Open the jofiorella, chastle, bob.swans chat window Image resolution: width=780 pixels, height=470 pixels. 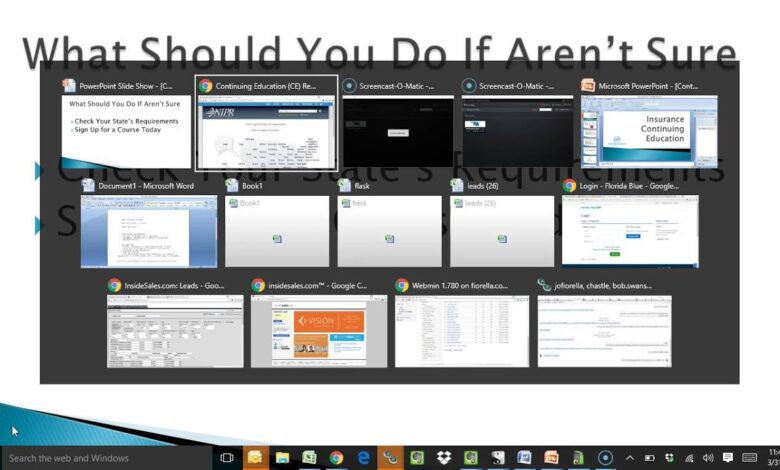pyautogui.click(x=604, y=331)
